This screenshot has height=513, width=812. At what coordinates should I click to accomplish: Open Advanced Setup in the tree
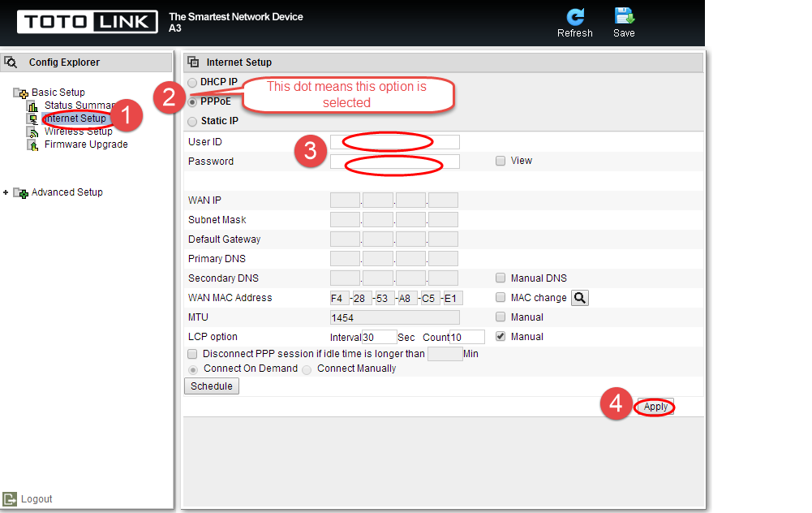pos(67,192)
